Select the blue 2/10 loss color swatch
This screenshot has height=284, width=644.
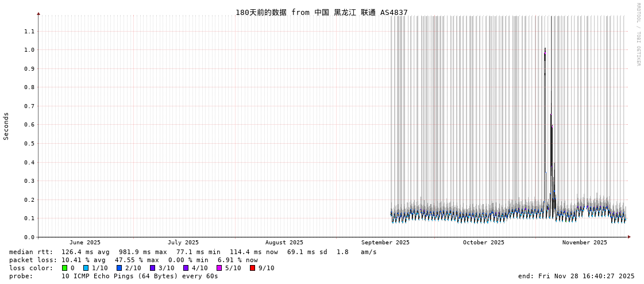[x=119, y=268]
